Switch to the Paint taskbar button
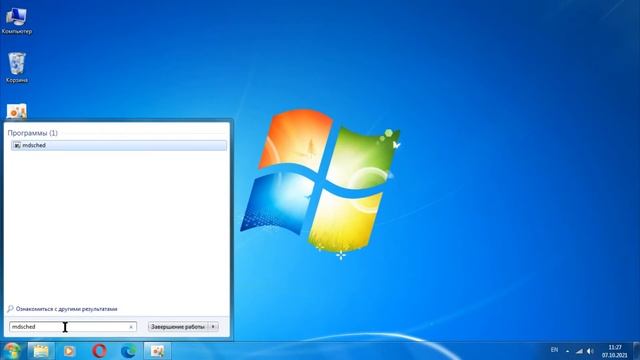The image size is (640, 360). 158,351
